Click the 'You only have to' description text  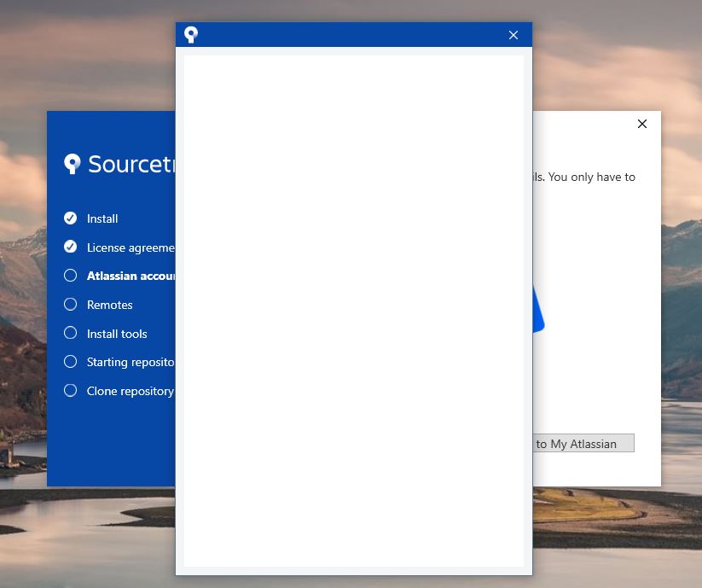pyautogui.click(x=591, y=178)
